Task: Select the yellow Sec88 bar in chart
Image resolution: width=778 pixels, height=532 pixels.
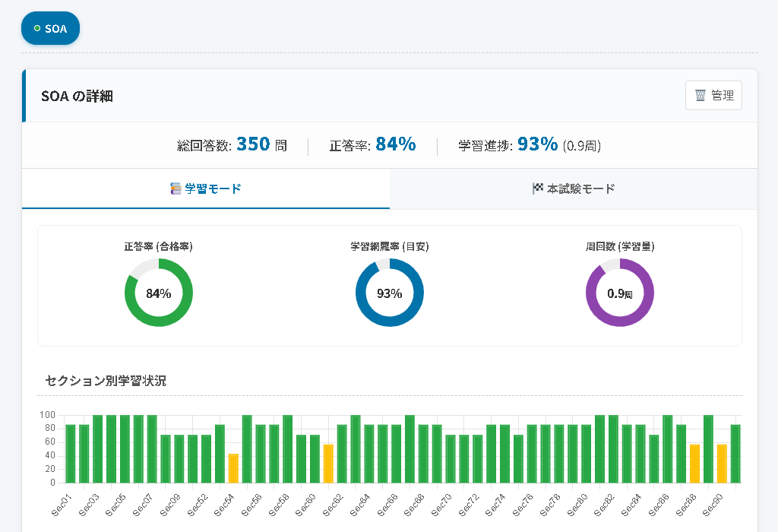Action: pyautogui.click(x=694, y=464)
